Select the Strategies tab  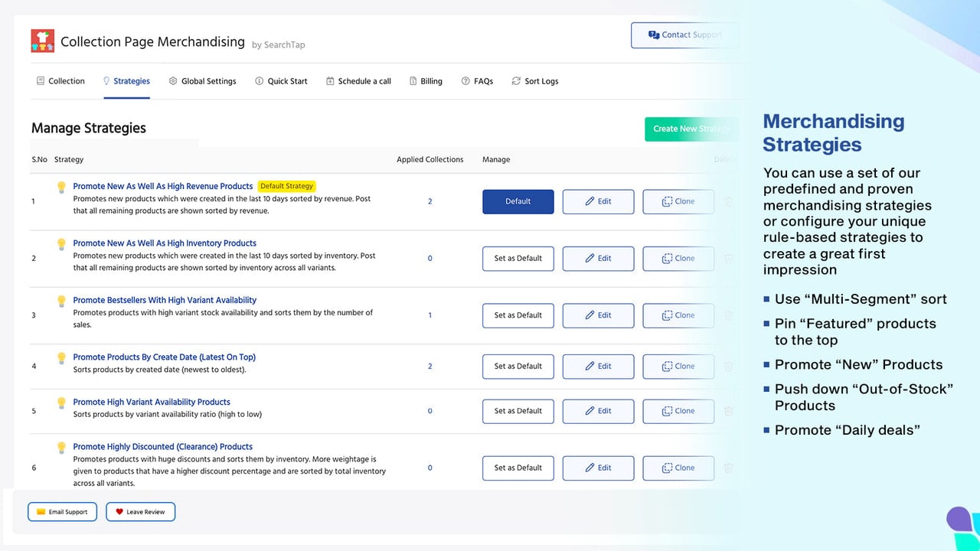click(126, 81)
